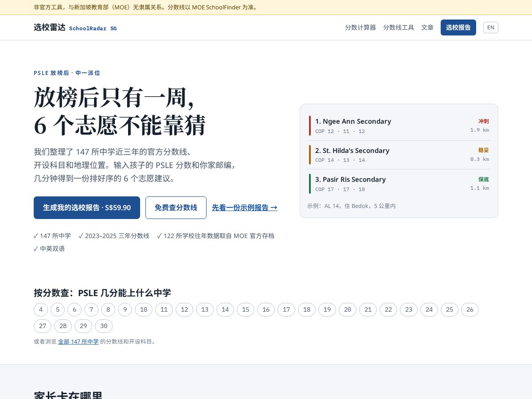Choose PSLE score 10 pill
The image size is (532, 399).
(144, 309)
